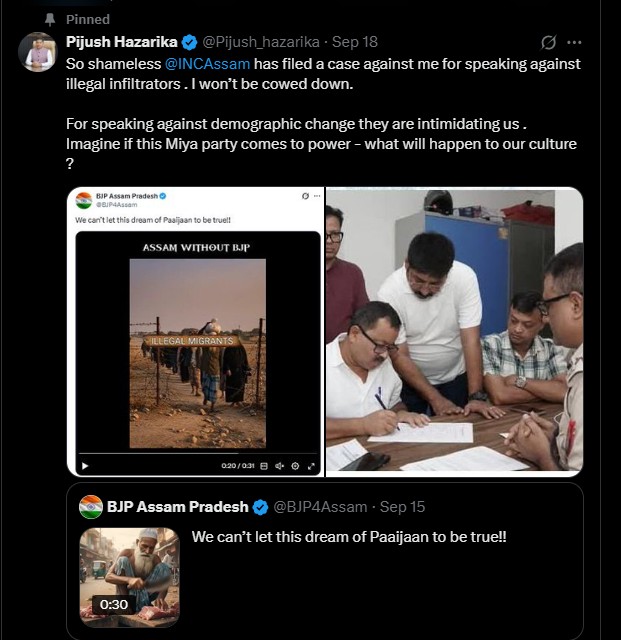Click the BJP Assam avatar inside the screenshot image

[84, 201]
